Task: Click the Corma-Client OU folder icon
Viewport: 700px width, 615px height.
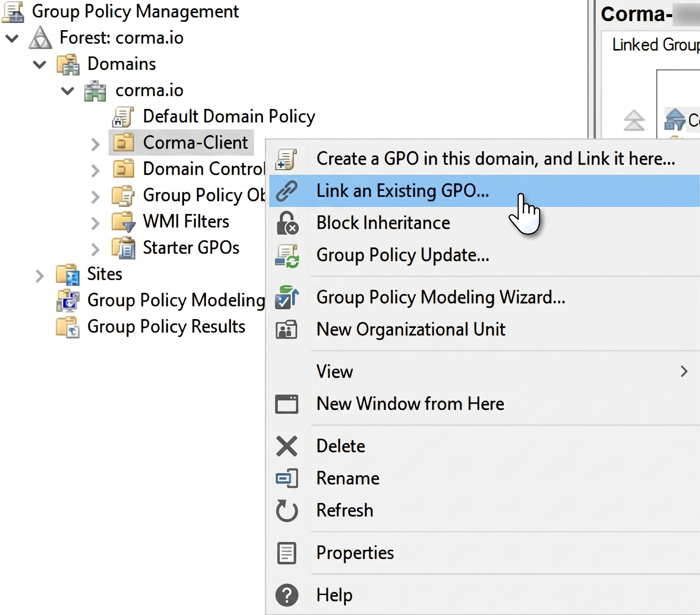Action: [123, 142]
